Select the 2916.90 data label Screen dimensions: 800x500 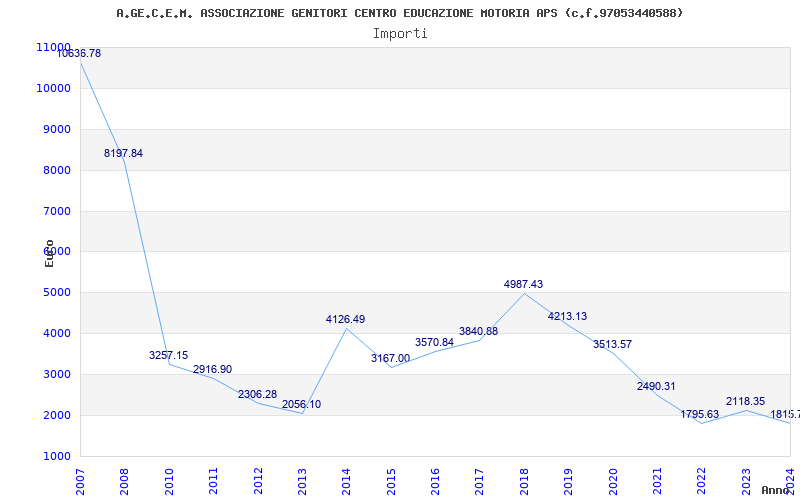point(212,369)
